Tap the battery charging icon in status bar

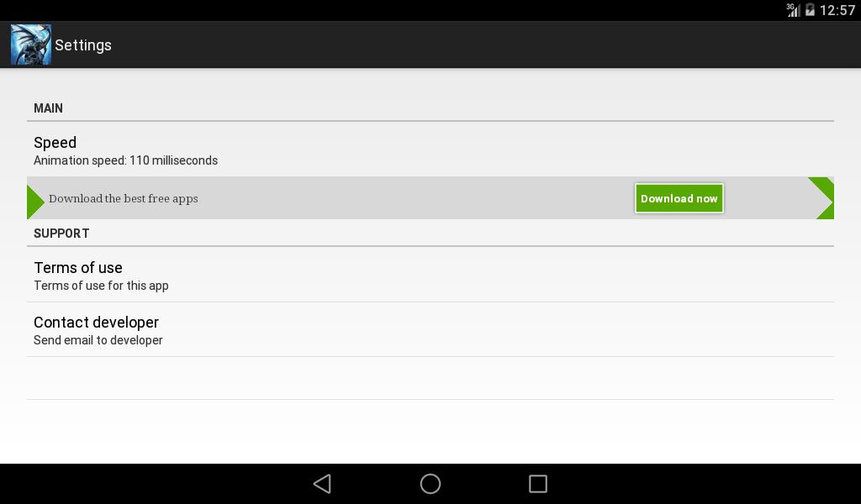(810, 10)
